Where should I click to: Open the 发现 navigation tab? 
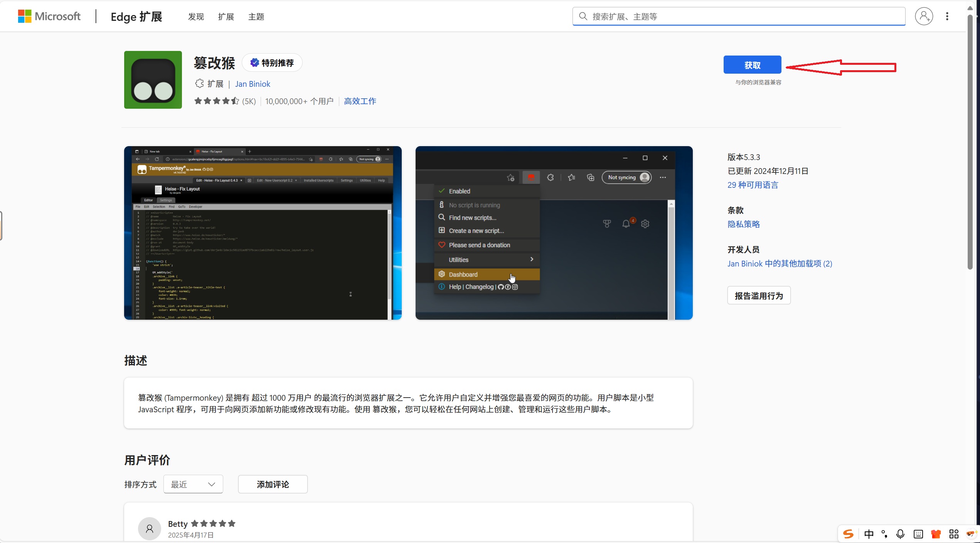(196, 17)
